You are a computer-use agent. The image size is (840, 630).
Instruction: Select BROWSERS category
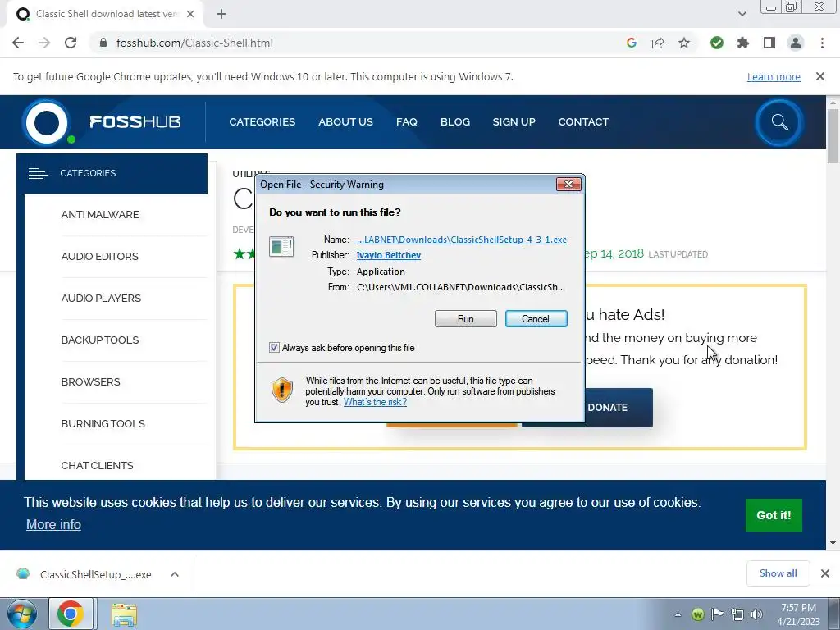[90, 381]
